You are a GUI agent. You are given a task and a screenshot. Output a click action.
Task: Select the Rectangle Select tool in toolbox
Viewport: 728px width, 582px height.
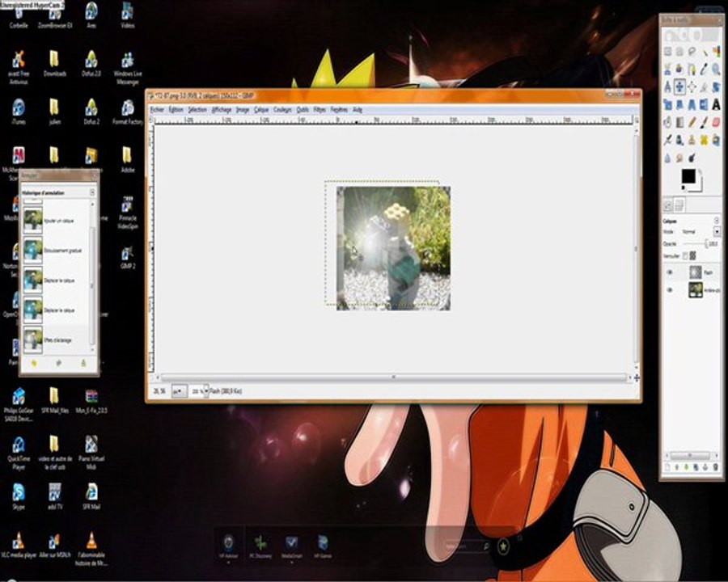[x=667, y=52]
